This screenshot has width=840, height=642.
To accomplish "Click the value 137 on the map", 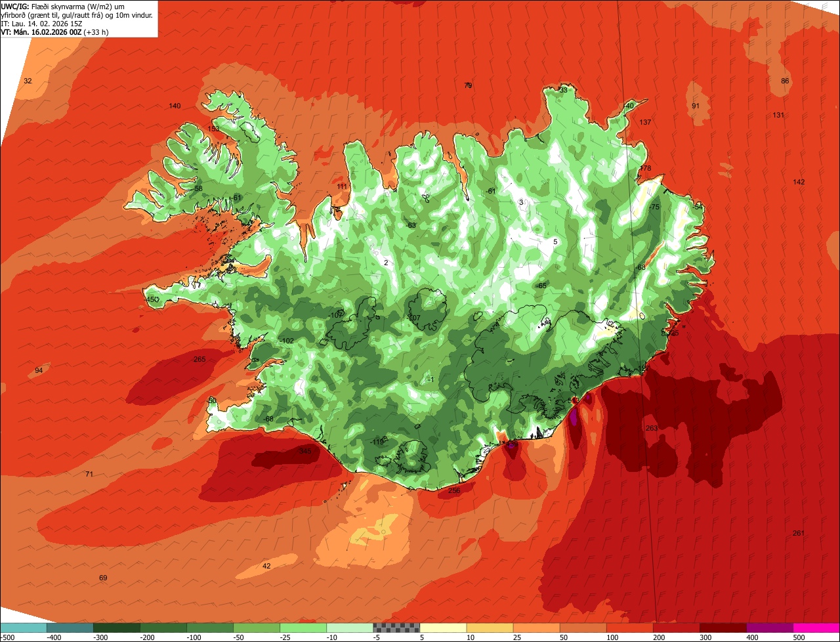I will [645, 122].
